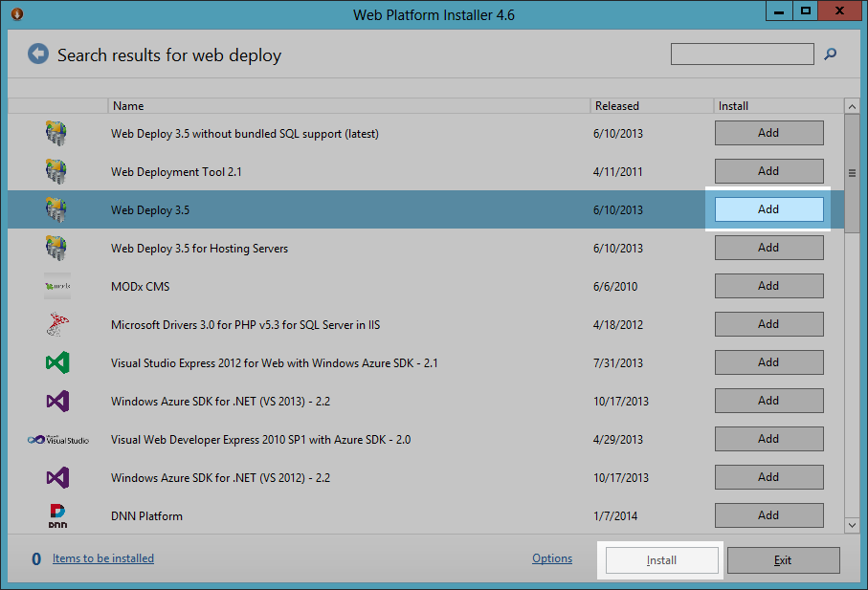This screenshot has width=868, height=590.
Task: Click the Visual Web Developer Express 2010 logo
Action: tap(58, 440)
